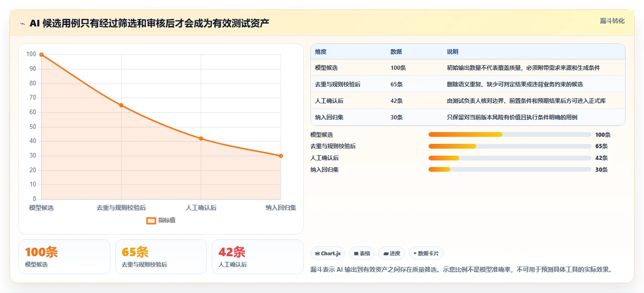The width and height of the screenshot is (644, 293).
Task: Click the description starting 只保留对当前版本风险
Action: coord(512,117)
